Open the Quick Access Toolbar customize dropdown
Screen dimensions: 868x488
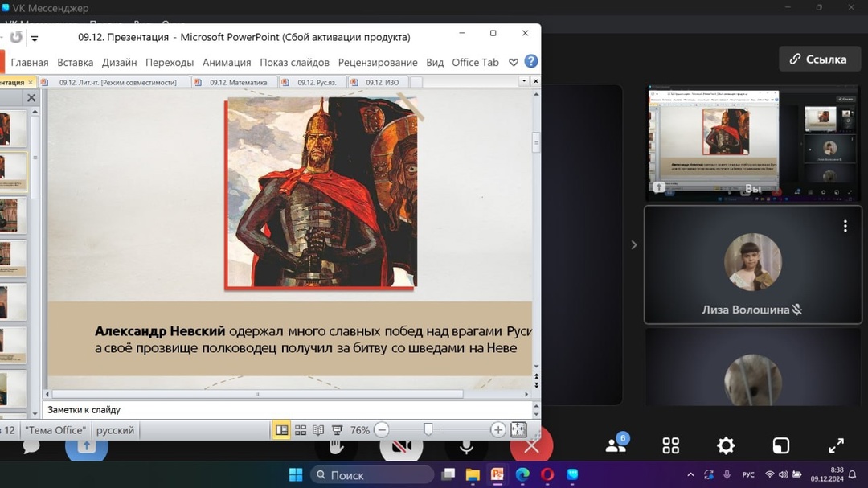point(35,39)
